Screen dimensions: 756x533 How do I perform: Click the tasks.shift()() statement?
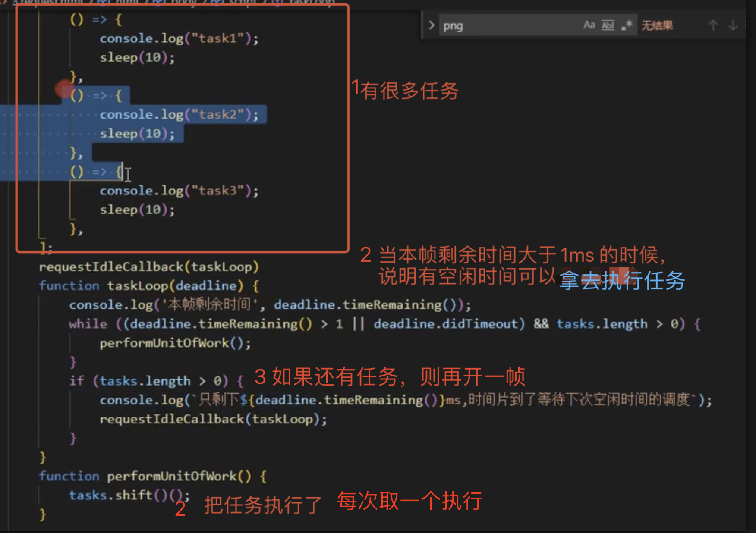[129, 495]
